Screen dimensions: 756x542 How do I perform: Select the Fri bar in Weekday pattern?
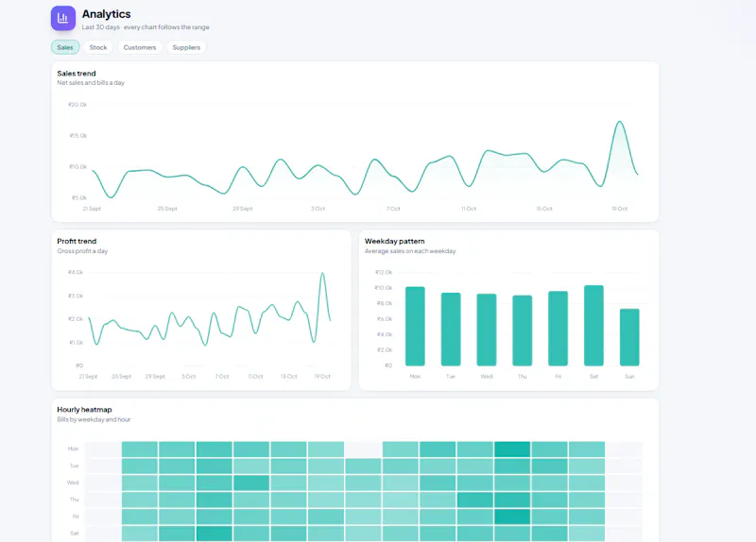pos(558,328)
